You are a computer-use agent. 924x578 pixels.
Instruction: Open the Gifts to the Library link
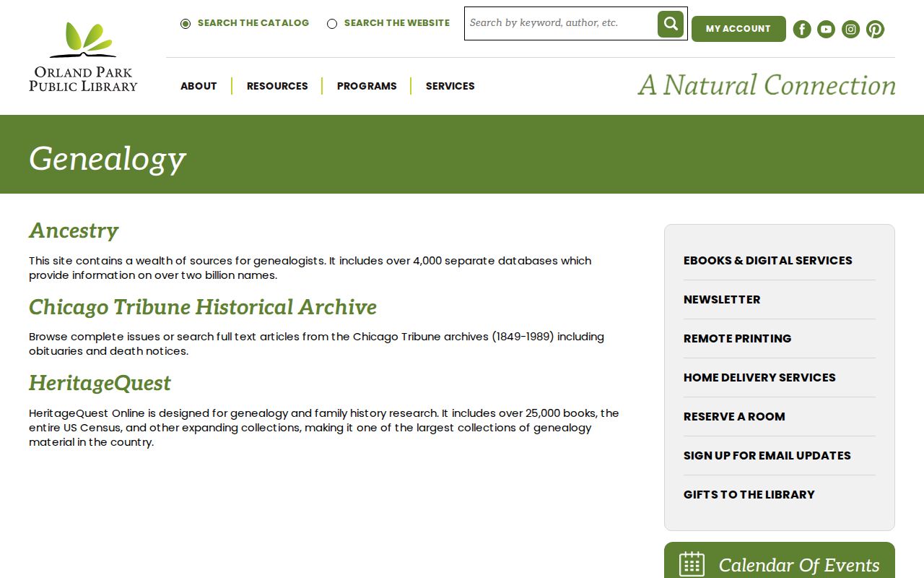[749, 494]
